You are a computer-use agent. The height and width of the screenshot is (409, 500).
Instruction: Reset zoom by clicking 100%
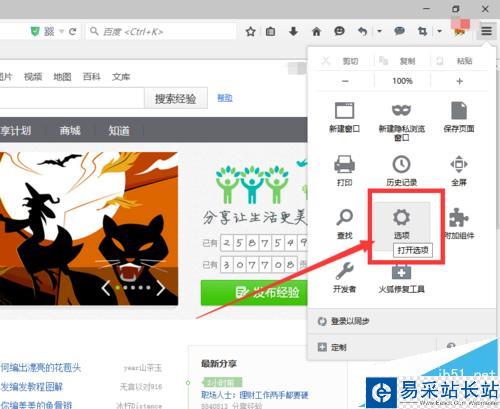click(402, 81)
